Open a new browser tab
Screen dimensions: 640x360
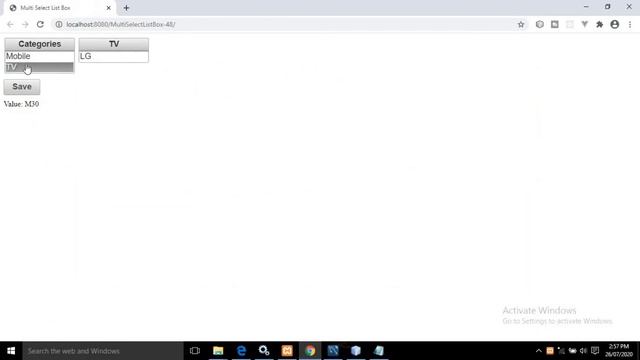pos(126,8)
